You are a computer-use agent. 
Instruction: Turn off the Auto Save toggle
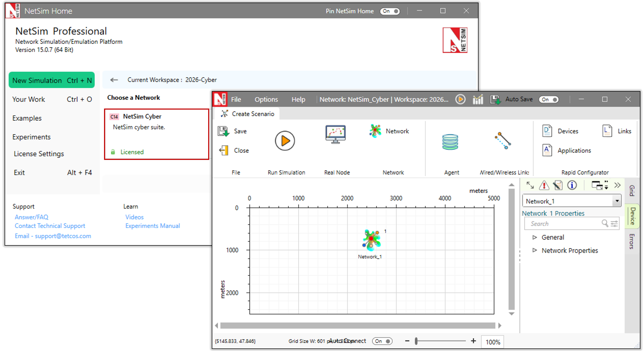[549, 100]
